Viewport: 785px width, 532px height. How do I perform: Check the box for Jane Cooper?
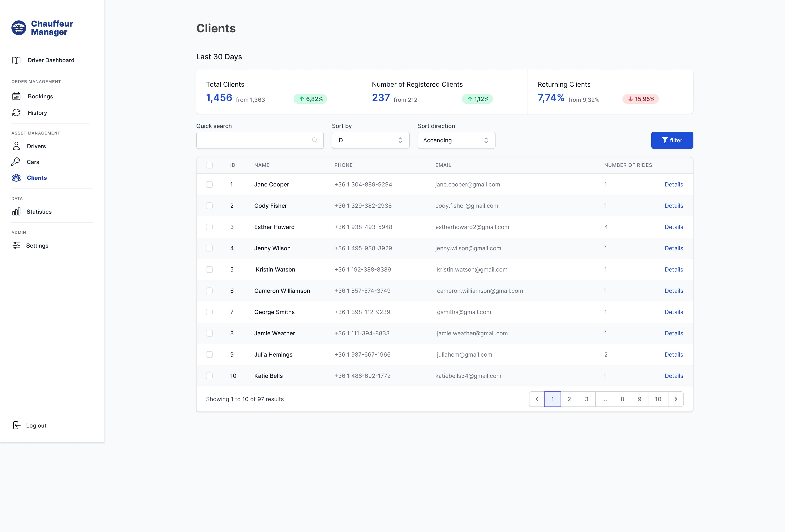[x=209, y=184]
